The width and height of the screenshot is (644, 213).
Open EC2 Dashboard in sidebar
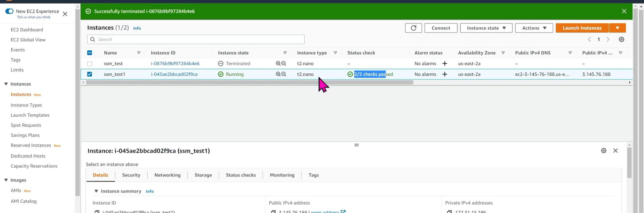click(x=27, y=30)
